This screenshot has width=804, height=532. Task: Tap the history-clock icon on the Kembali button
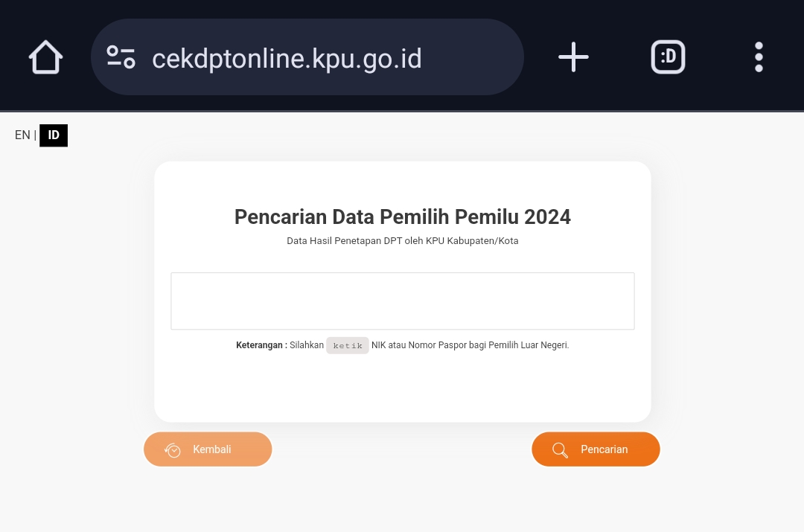pyautogui.click(x=172, y=449)
